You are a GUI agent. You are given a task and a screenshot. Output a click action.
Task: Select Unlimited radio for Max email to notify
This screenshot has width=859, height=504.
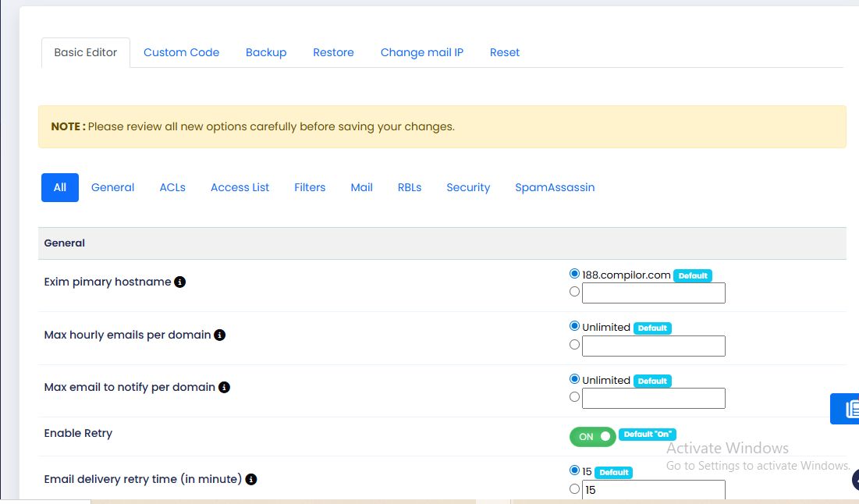point(575,379)
